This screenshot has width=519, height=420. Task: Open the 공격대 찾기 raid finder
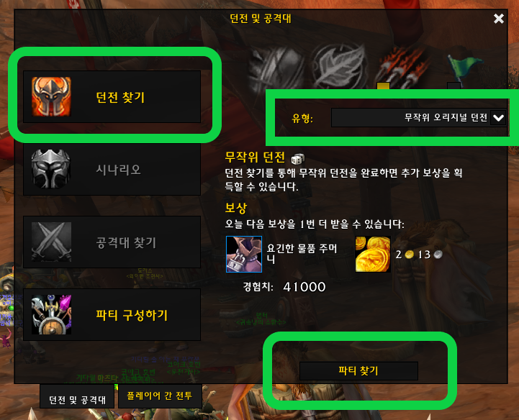click(x=112, y=242)
